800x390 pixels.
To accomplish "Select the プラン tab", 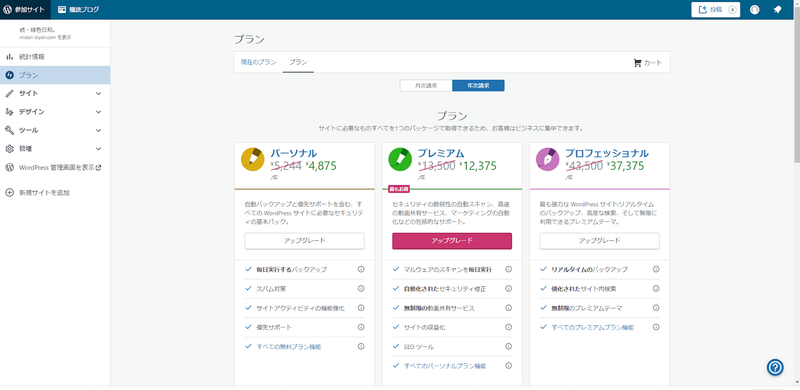I will (x=298, y=62).
